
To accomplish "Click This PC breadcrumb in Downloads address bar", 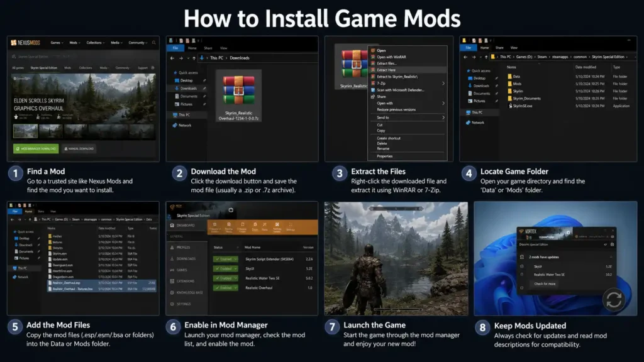I will click(216, 58).
